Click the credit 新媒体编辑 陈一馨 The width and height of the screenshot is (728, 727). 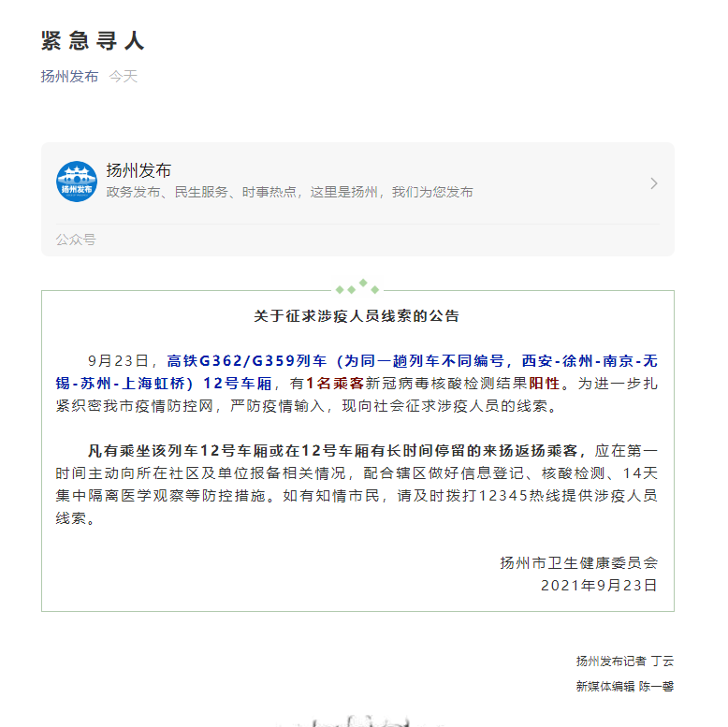pyautogui.click(x=625, y=686)
